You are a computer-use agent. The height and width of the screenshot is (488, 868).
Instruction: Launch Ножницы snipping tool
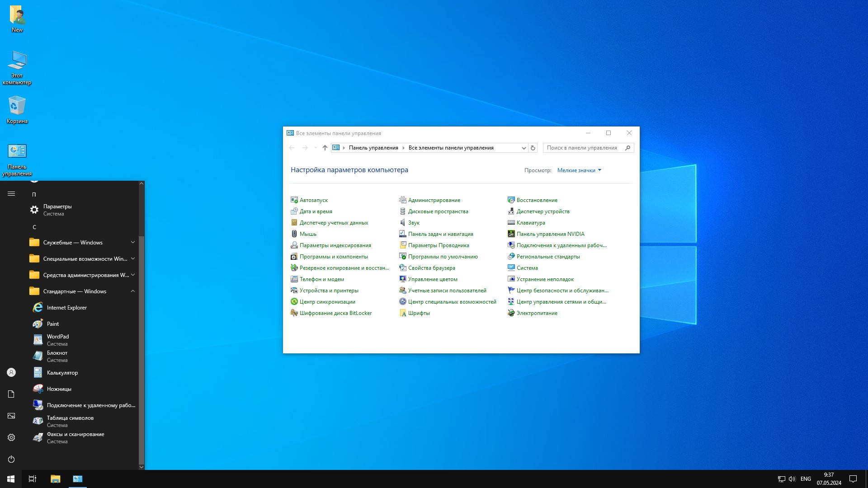(59, 389)
